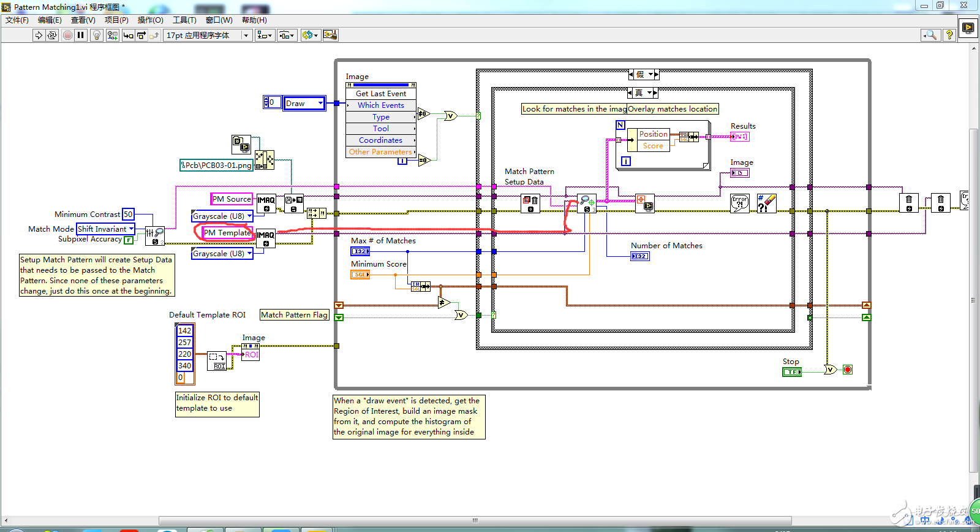Click the IMAQ Match Pattern node
980x532 pixels.
tap(587, 203)
